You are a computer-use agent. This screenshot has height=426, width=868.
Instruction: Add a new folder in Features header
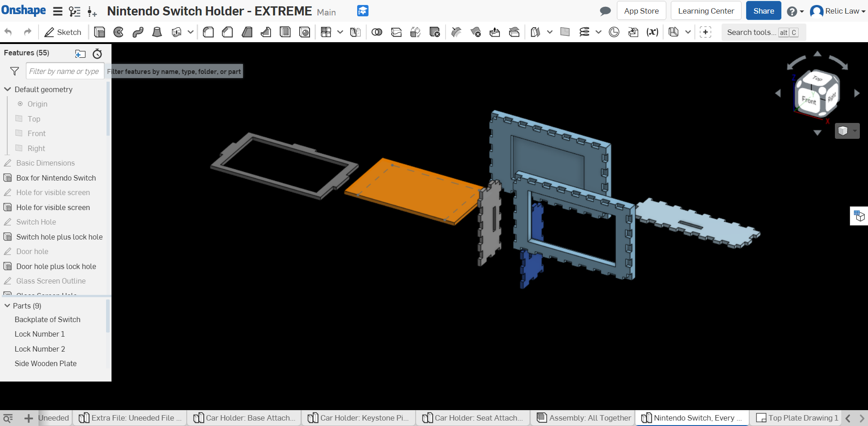80,54
